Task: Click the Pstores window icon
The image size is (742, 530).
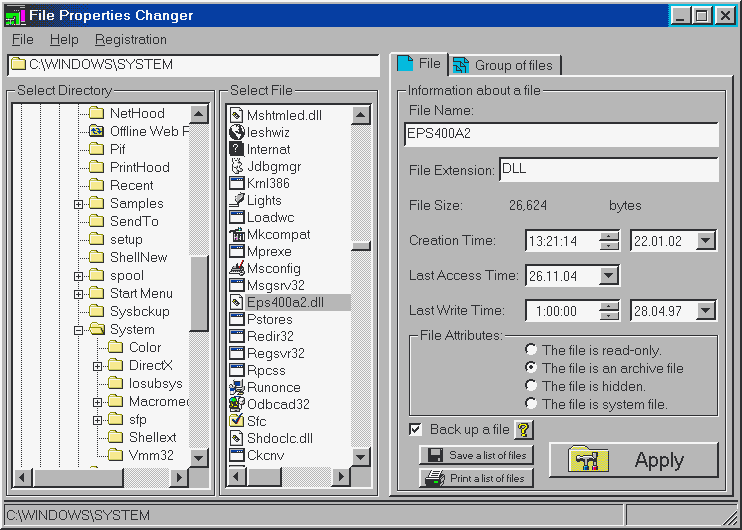Action: click(236, 319)
